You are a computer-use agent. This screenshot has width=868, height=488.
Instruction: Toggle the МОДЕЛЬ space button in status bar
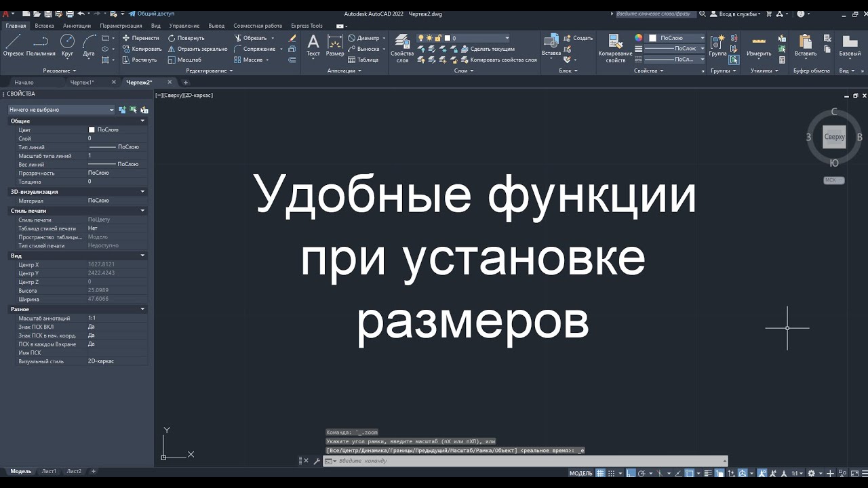(581, 473)
